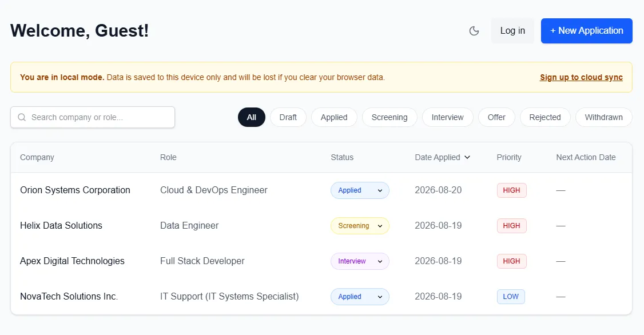644x335 pixels.
Task: Focus the Search company or role field
Action: click(x=93, y=117)
